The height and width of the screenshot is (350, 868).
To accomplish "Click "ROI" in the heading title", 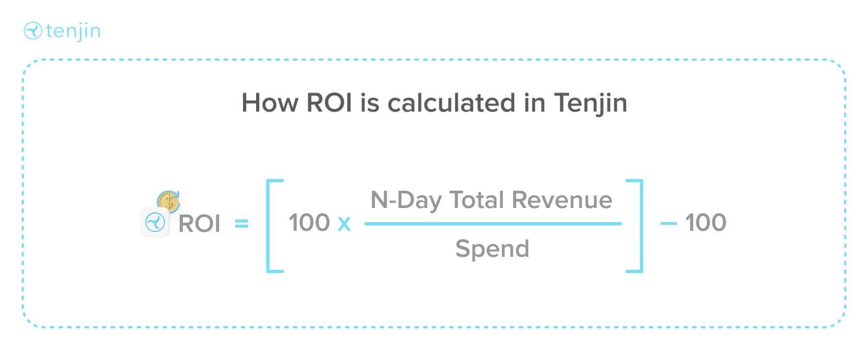I will (329, 102).
